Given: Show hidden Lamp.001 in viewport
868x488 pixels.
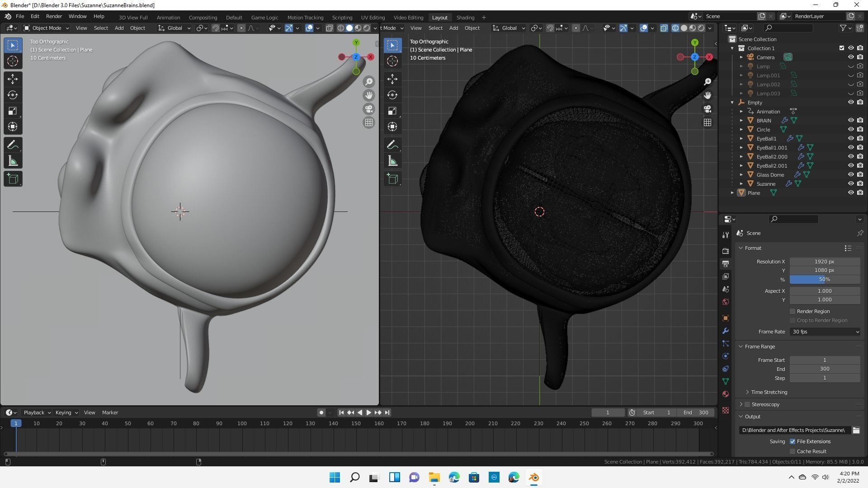Looking at the screenshot, I should 850,75.
